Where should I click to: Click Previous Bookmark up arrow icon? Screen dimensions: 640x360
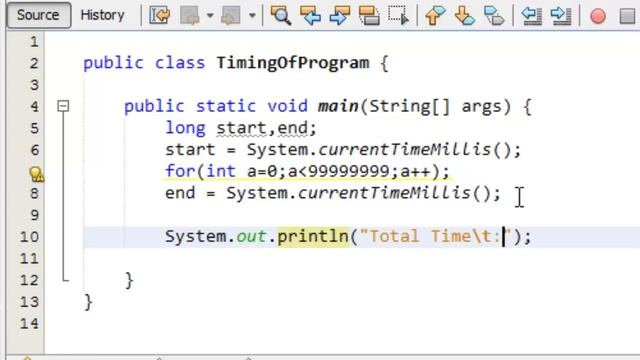click(x=435, y=16)
